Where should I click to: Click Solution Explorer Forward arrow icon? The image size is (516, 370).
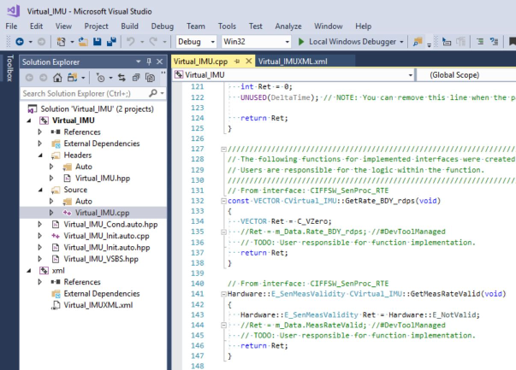coord(43,78)
